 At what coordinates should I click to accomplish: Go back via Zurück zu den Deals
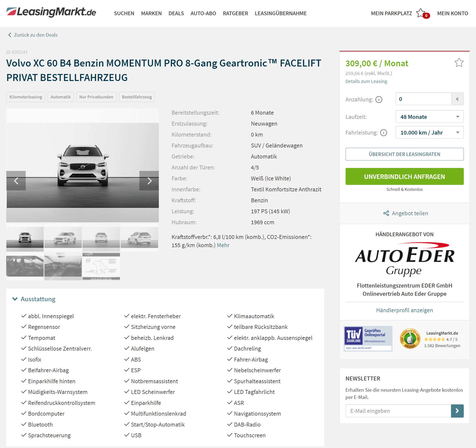[x=36, y=35]
